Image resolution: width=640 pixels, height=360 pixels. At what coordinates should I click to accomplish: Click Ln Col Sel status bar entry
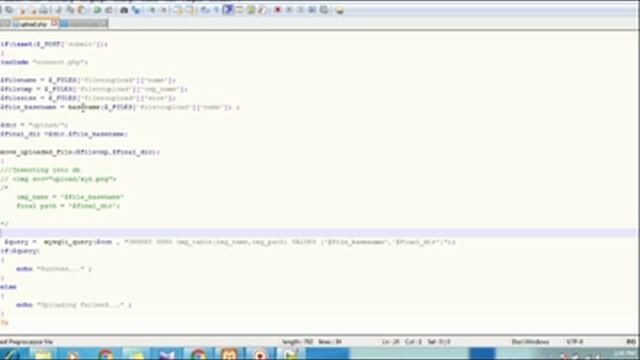click(x=416, y=342)
